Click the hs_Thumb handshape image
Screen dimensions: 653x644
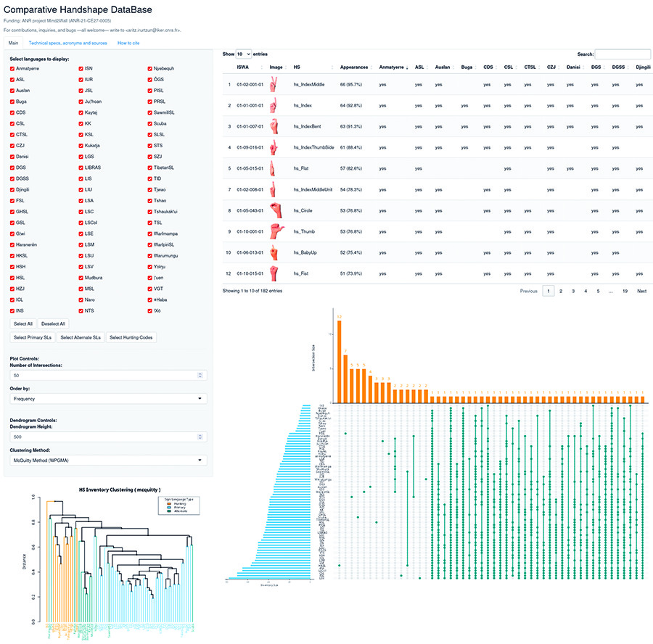pyautogui.click(x=275, y=232)
